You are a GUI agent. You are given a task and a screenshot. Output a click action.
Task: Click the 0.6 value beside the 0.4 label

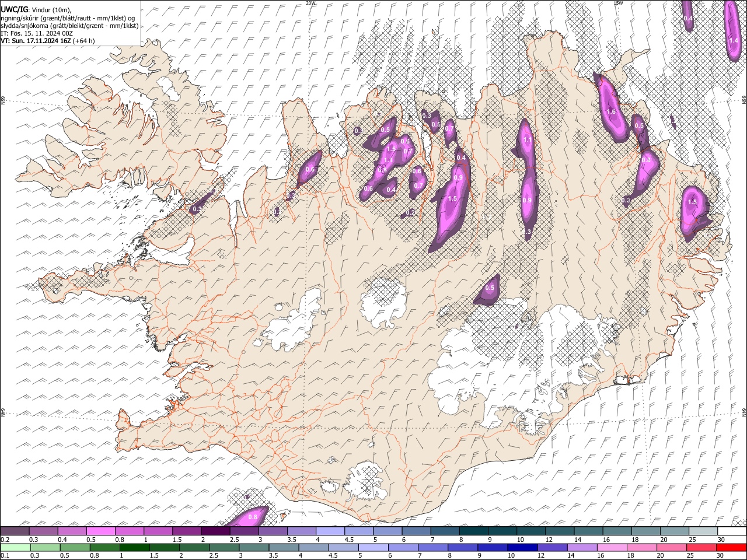pos(368,188)
